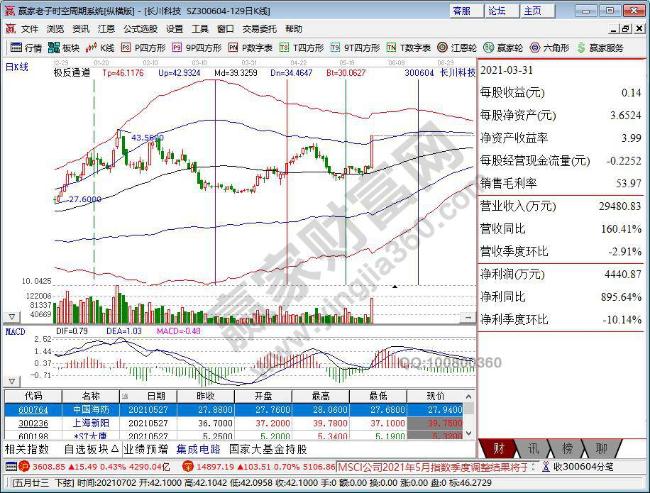Screen dimensions: 650x493
Task: Open the 9P四方形 tool
Action: click(x=197, y=48)
